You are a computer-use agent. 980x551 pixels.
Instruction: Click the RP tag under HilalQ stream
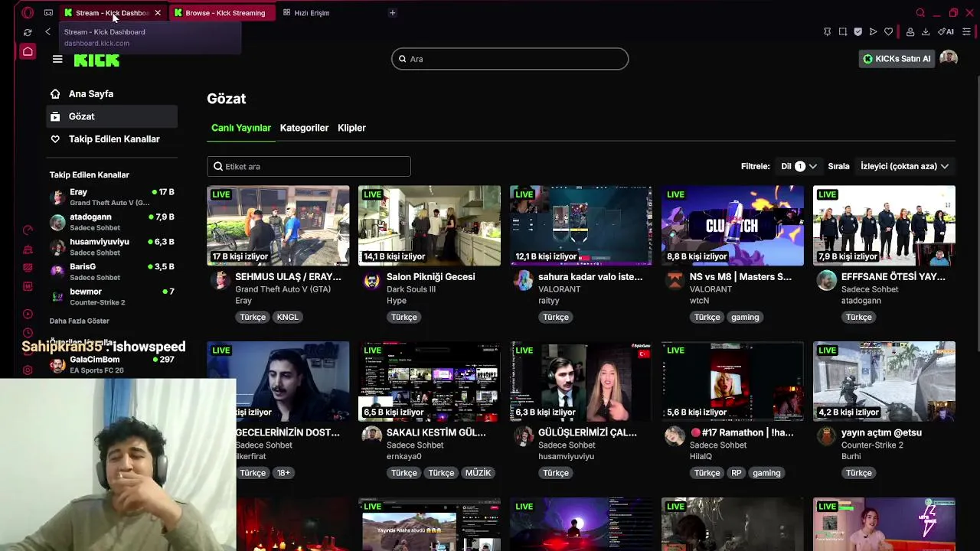click(736, 473)
